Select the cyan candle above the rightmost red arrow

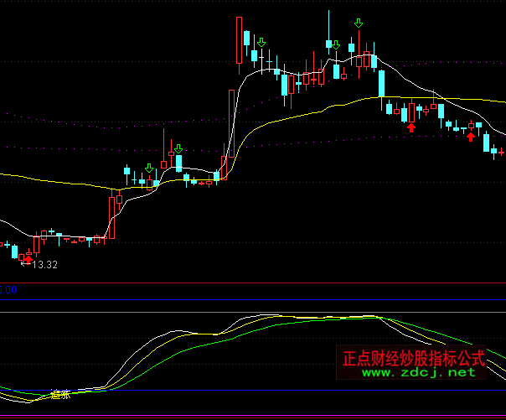478,126
